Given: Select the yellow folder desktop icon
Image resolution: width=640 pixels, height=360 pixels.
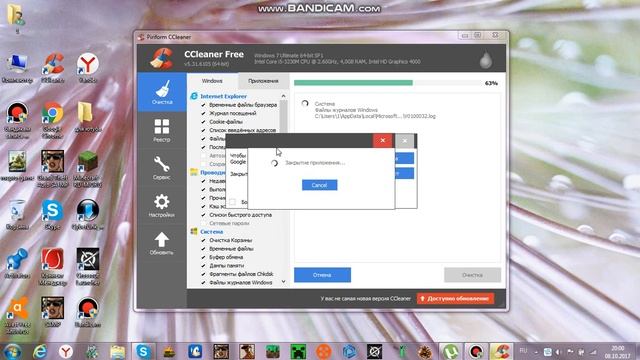Looking at the screenshot, I should (87, 117).
